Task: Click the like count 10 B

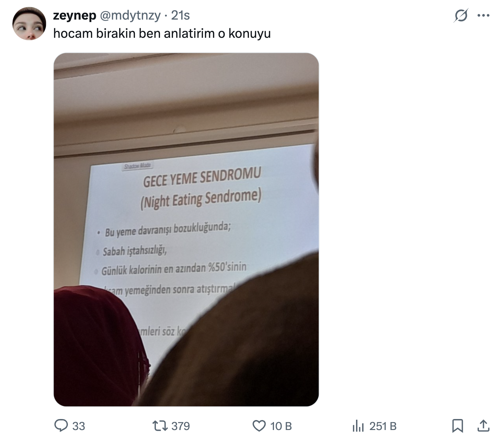Action: (281, 426)
